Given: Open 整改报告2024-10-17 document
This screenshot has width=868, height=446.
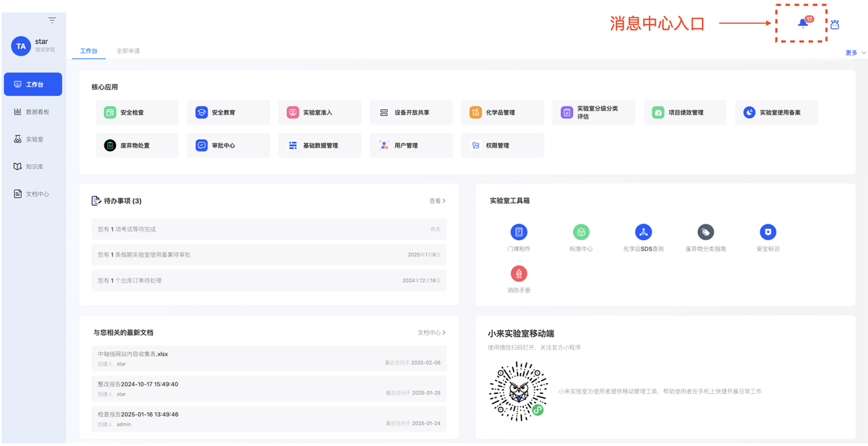Looking at the screenshot, I should pos(269,388).
